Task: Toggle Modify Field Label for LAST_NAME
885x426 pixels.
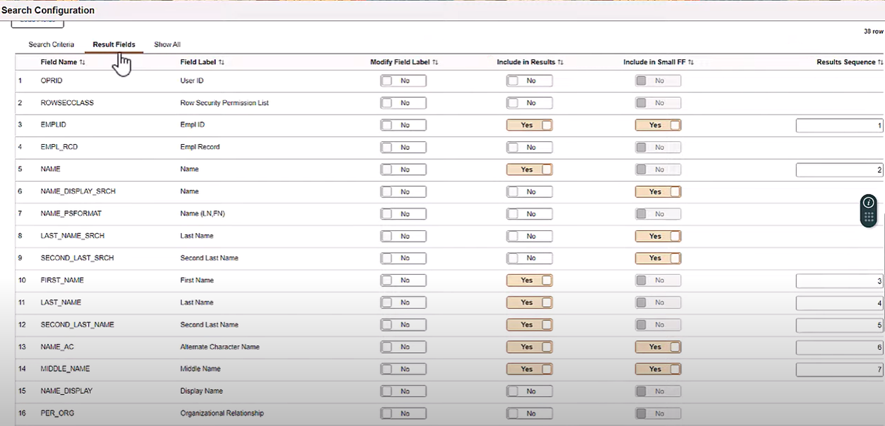Action: tap(403, 302)
